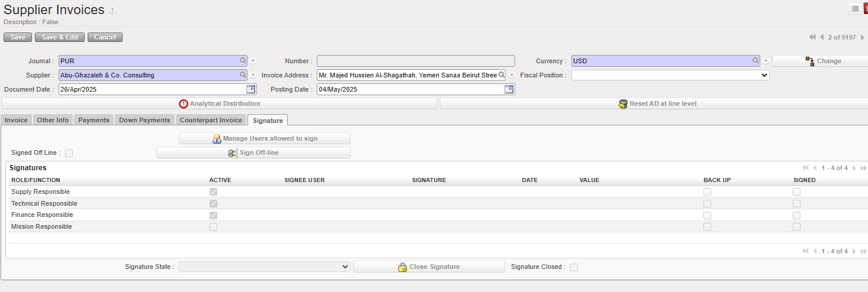Toggle Signed checkbox for Mission Responsible
This screenshot has height=292, width=868.
tap(796, 226)
